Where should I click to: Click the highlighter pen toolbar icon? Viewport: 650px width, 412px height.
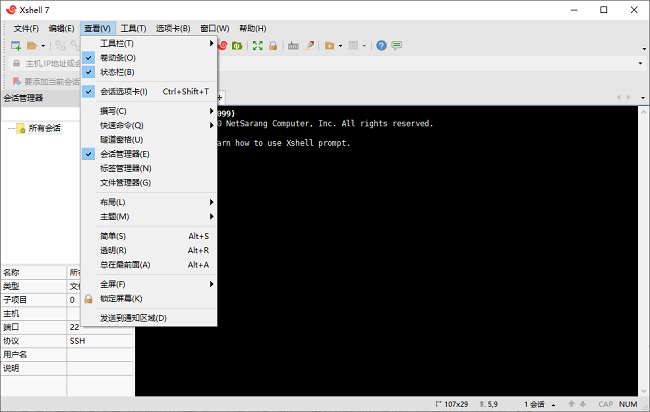coord(309,46)
